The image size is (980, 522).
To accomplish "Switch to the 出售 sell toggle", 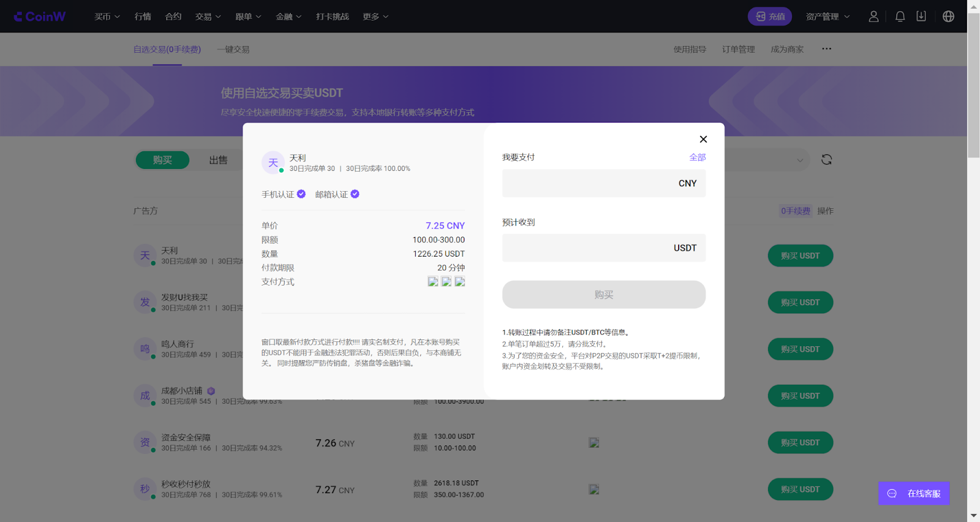I will point(218,160).
